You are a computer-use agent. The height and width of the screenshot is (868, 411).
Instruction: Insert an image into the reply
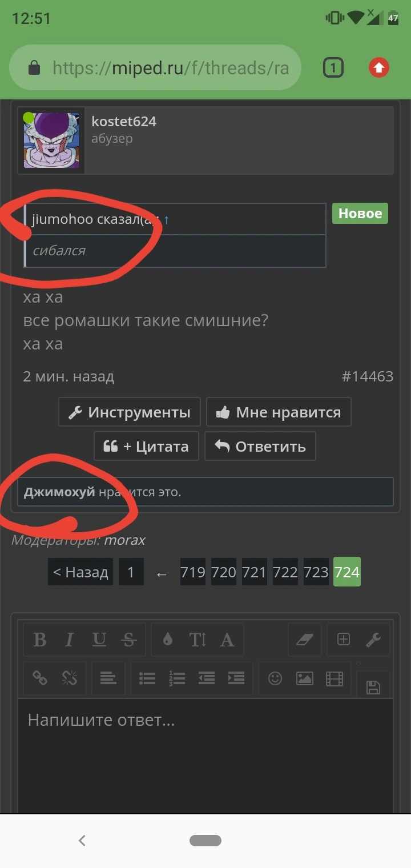[x=305, y=678]
